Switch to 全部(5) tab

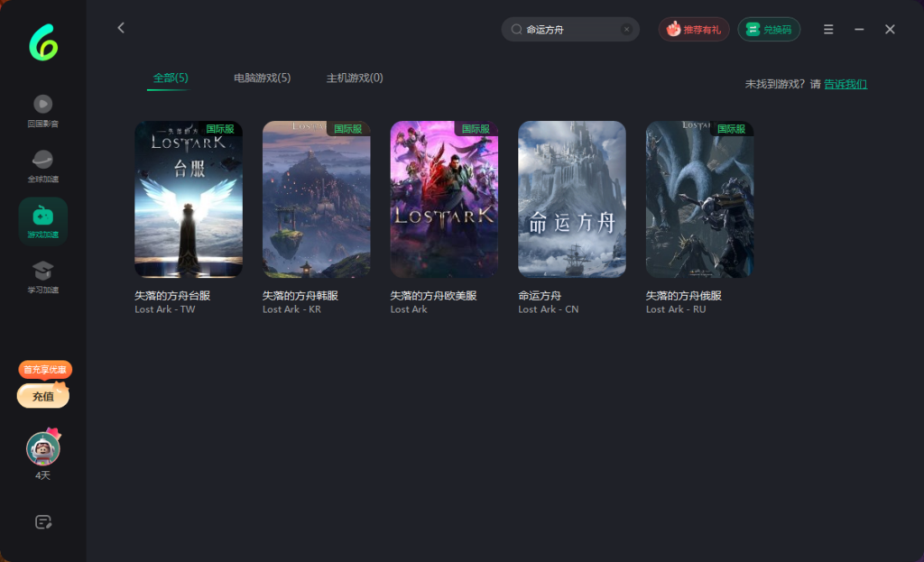click(171, 78)
